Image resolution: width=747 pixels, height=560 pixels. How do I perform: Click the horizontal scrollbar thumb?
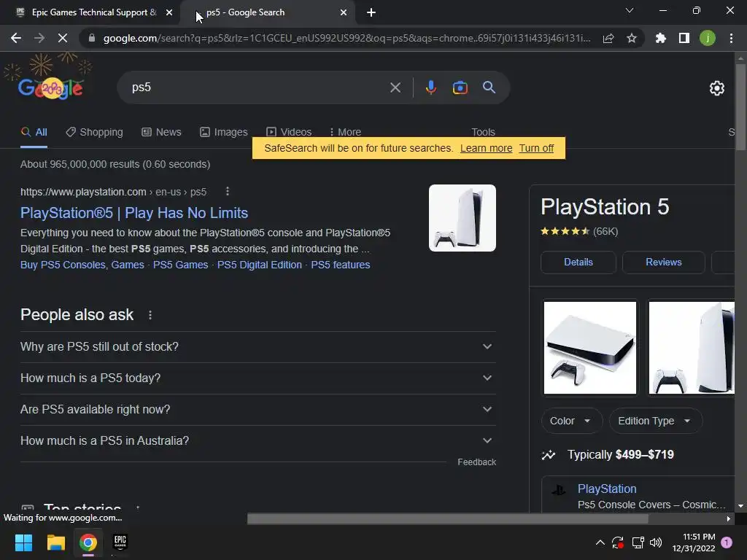pos(447,518)
